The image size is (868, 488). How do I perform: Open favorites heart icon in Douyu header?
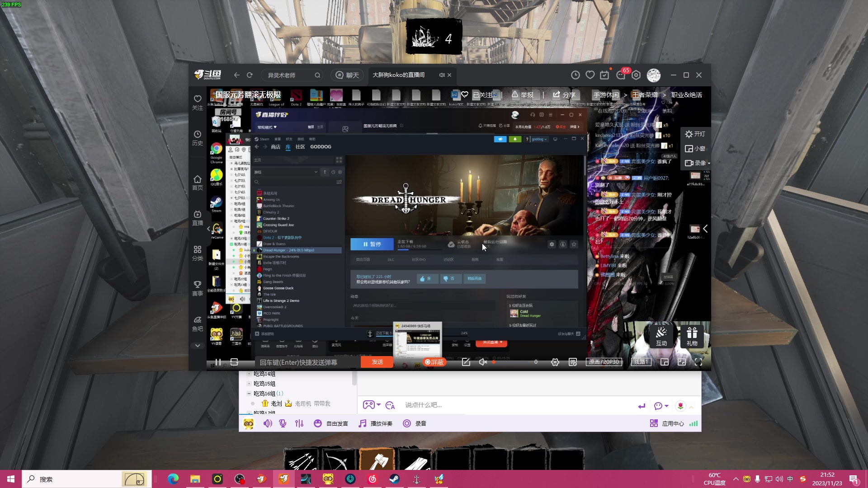pos(590,75)
